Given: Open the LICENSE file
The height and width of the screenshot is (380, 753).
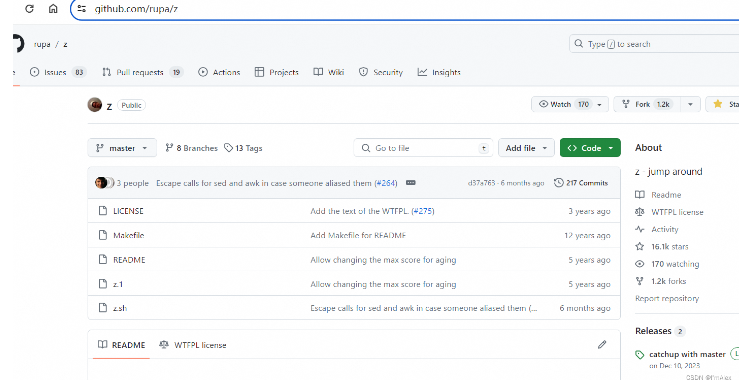Looking at the screenshot, I should click(128, 211).
